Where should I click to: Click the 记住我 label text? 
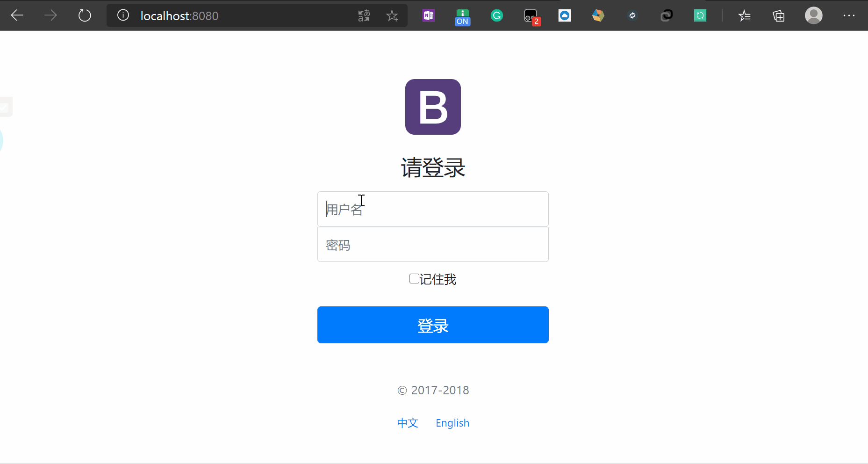(438, 279)
